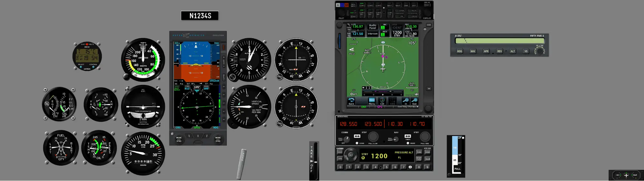The image size is (644, 181).
Task: Toggle NAV1 on the audio panel
Action: click(389, 5)
